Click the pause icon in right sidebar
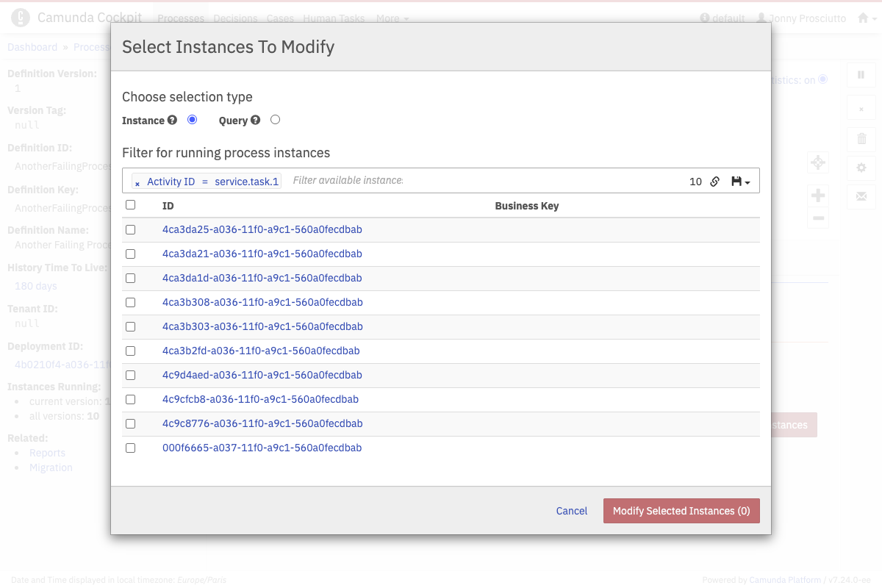 click(x=861, y=74)
